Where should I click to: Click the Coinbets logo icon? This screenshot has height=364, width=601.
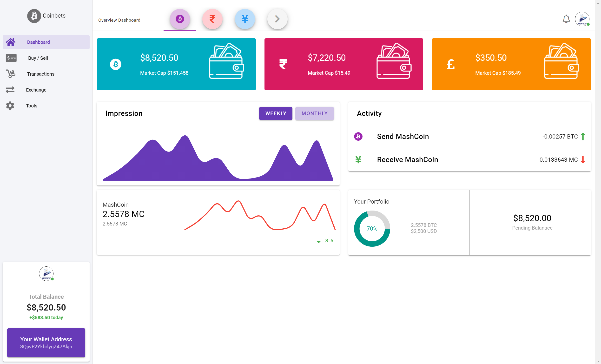[x=34, y=16]
